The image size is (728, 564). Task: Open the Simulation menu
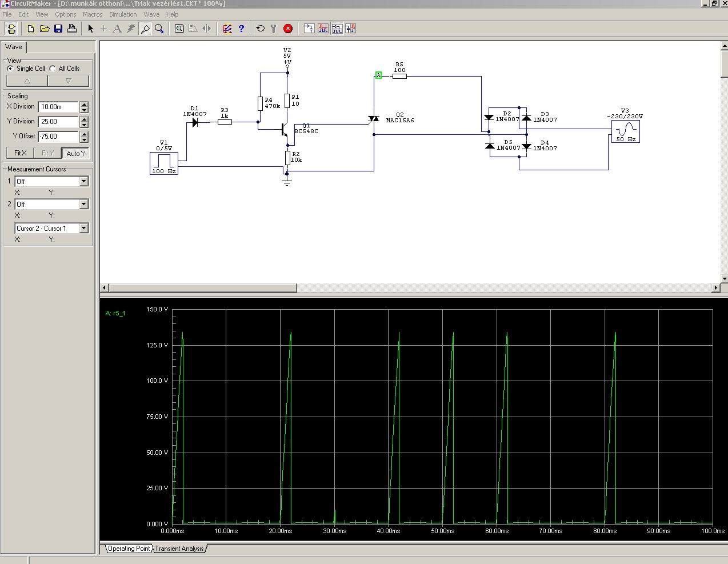coord(123,14)
